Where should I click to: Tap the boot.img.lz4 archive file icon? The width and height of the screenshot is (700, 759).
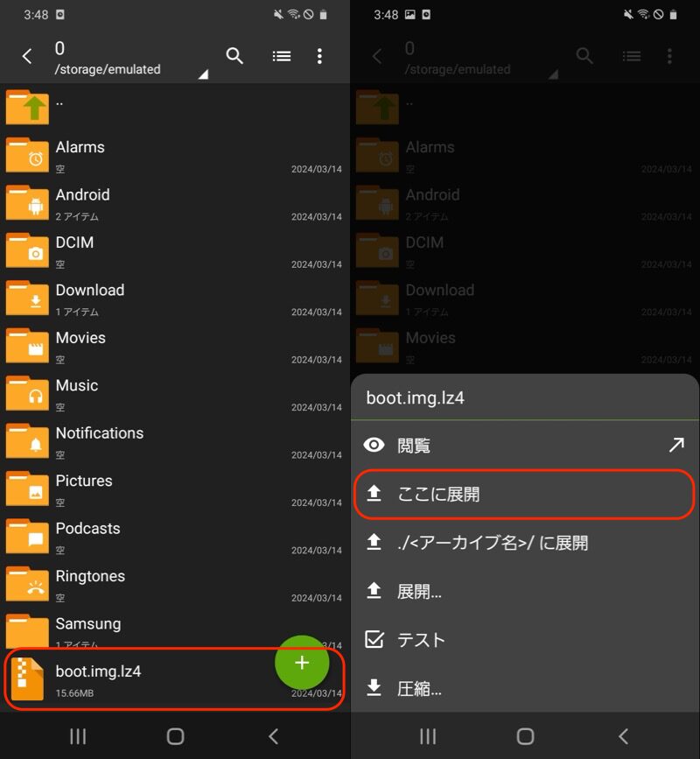(x=27, y=679)
